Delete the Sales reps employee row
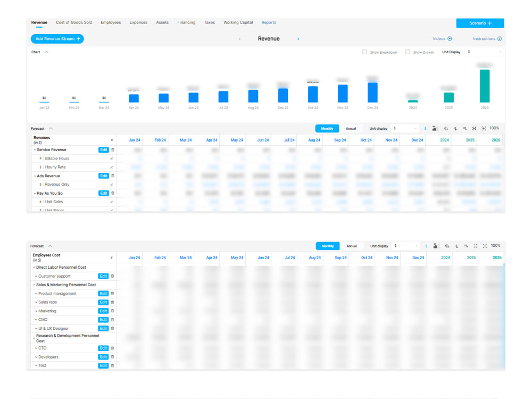 coord(112,302)
